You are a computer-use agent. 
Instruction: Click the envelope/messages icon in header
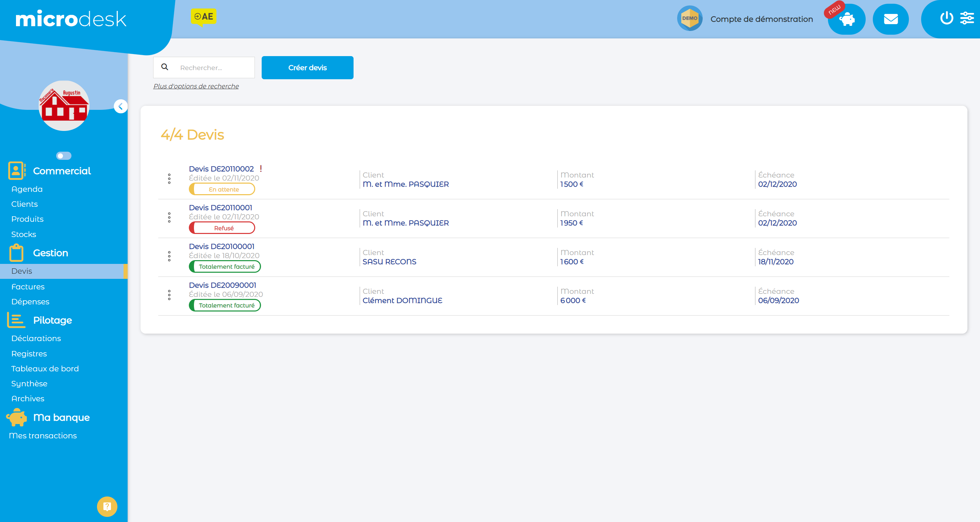tap(891, 19)
